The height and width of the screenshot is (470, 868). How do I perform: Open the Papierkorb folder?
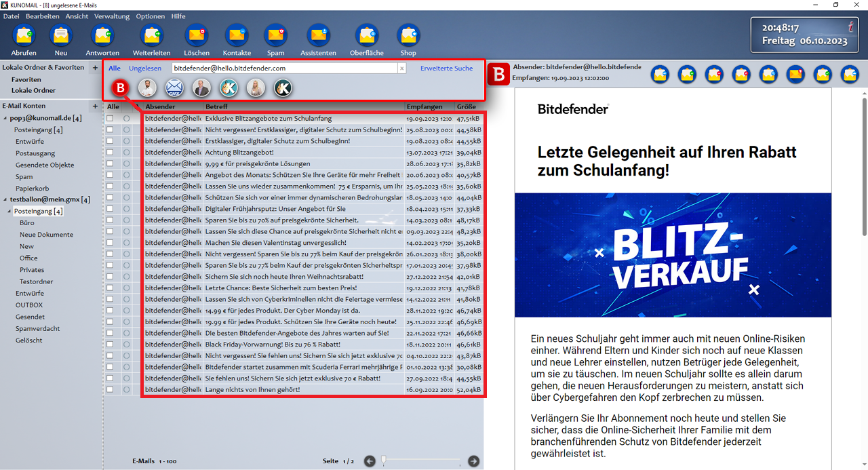tap(33, 188)
